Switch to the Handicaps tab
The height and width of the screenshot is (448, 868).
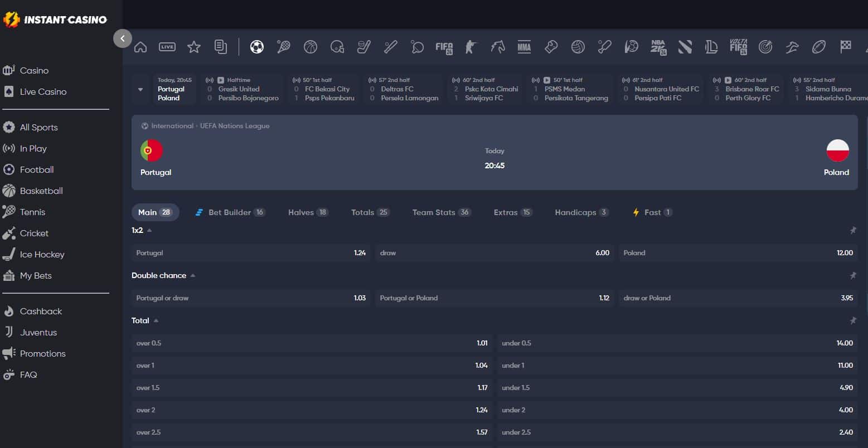coord(581,212)
